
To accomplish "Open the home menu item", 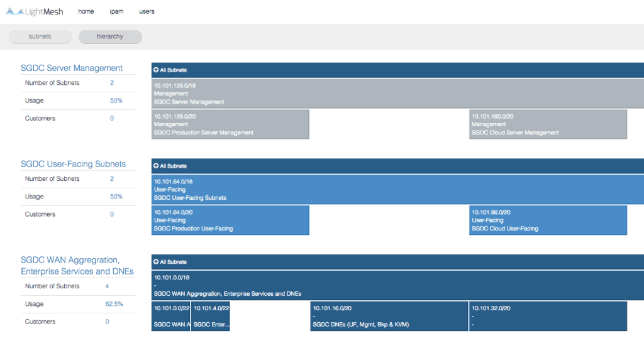I will tap(86, 11).
